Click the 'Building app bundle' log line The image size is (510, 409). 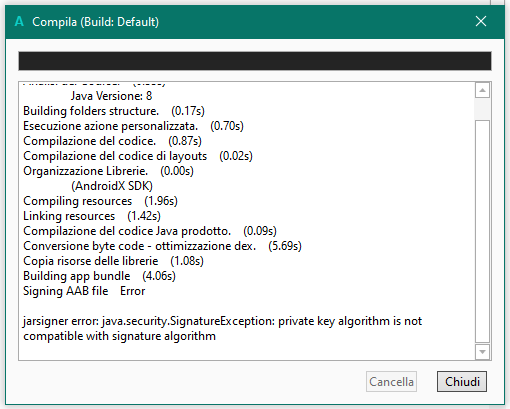[99, 276]
